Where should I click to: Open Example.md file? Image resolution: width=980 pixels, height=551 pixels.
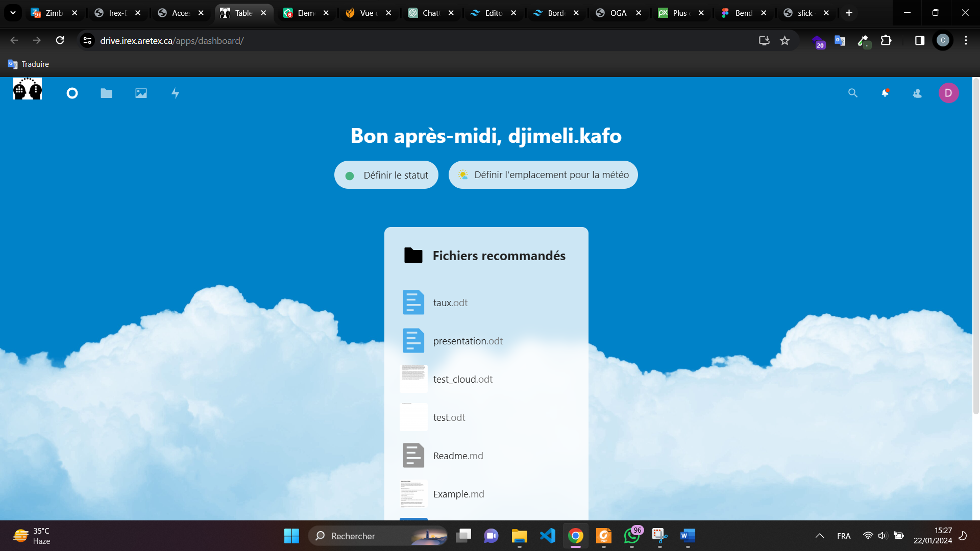[486, 494]
